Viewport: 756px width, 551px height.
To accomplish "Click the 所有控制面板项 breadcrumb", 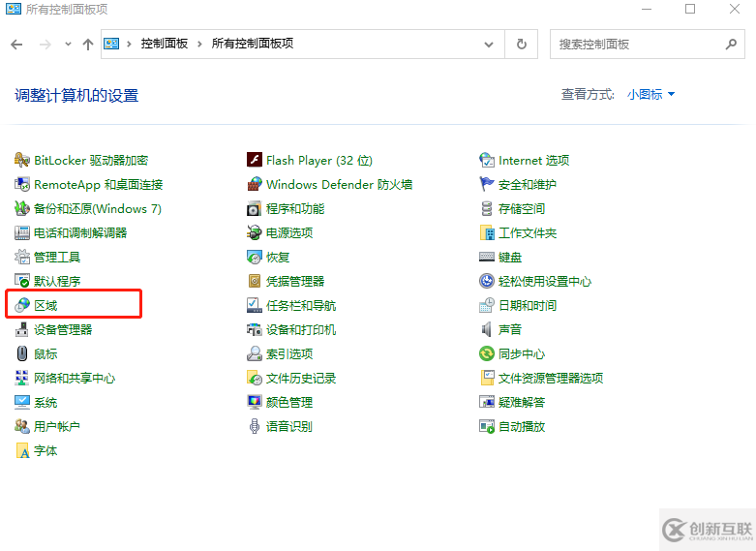I will (252, 44).
